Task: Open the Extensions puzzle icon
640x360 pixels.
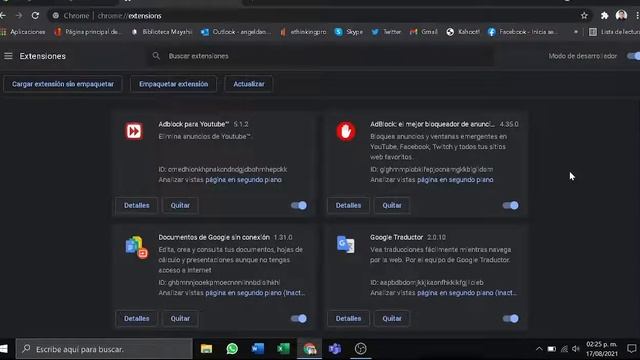Action: [x=604, y=16]
